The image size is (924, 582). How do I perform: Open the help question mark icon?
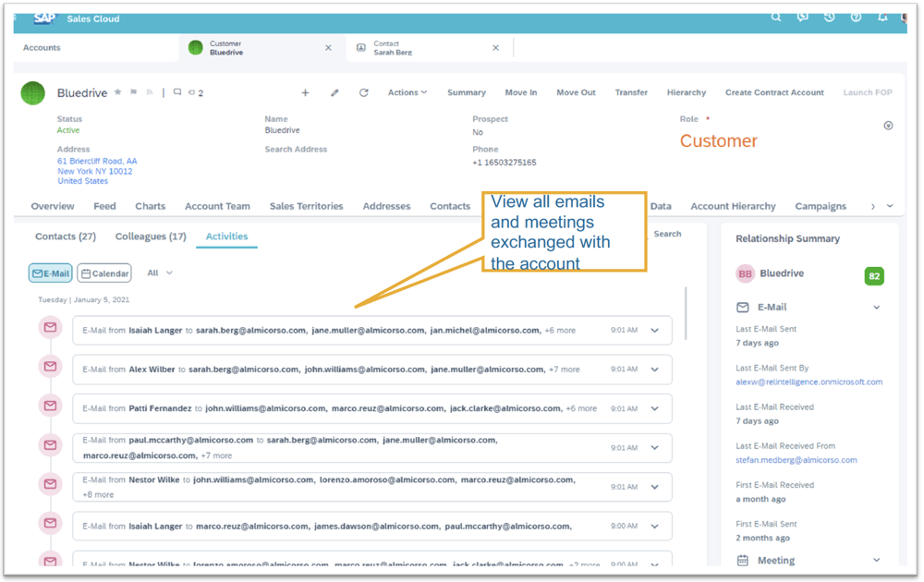click(x=857, y=17)
